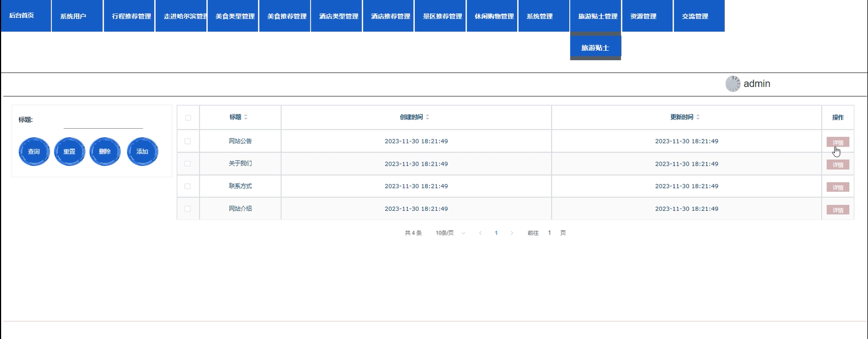This screenshot has width=868, height=339.
Task: Click the jump-to-page number input
Action: [549, 233]
